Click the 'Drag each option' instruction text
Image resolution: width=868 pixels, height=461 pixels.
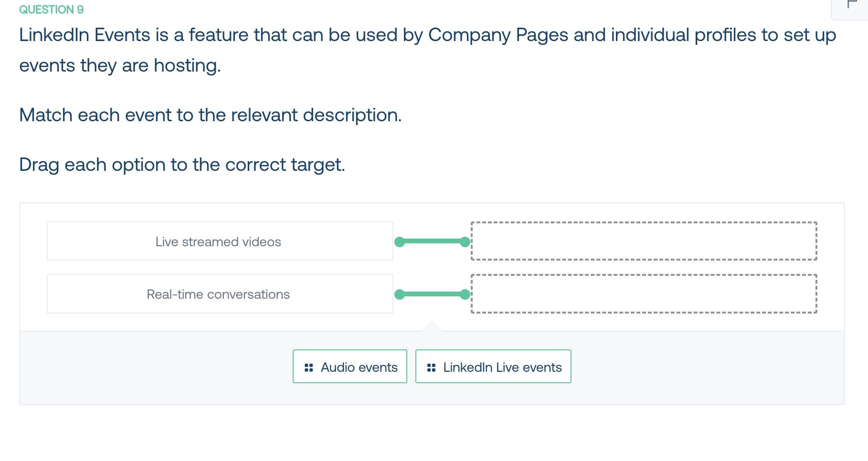[182, 165]
